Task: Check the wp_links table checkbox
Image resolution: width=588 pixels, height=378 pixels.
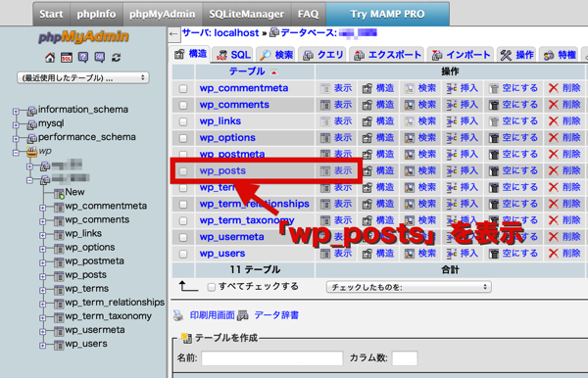Action: pyautogui.click(x=183, y=121)
